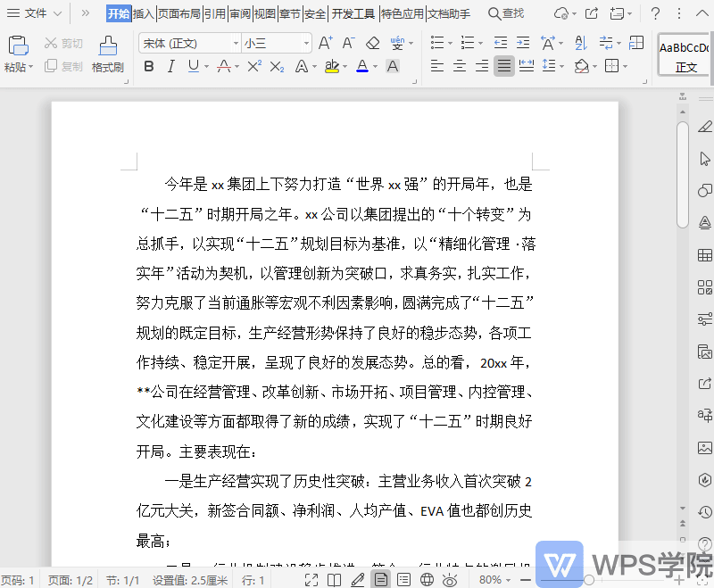Switch to web layout globe icon

(427, 580)
